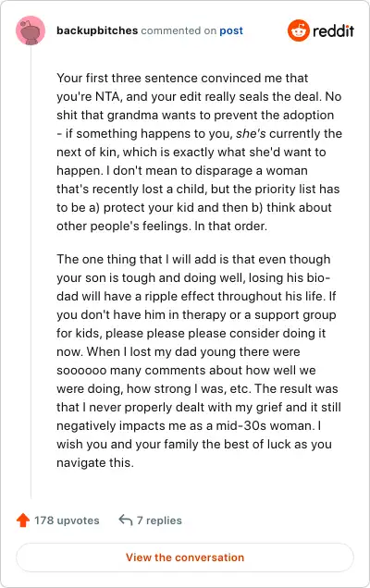The width and height of the screenshot is (370, 588).
Task: Open the backupbitches user profile link
Action: (x=97, y=31)
